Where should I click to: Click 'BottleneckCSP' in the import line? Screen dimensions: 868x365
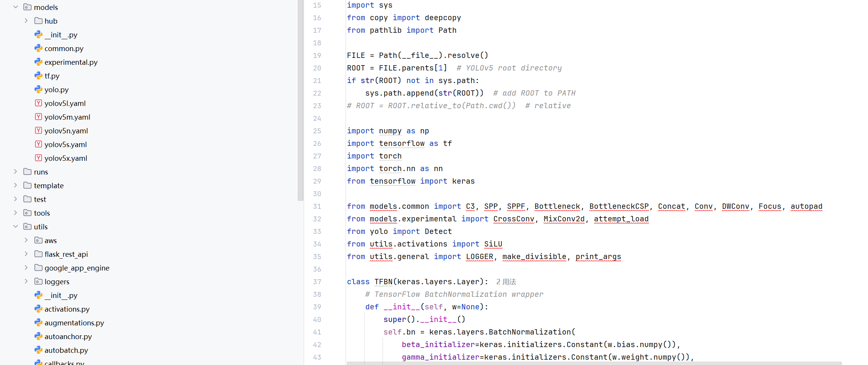coord(619,206)
